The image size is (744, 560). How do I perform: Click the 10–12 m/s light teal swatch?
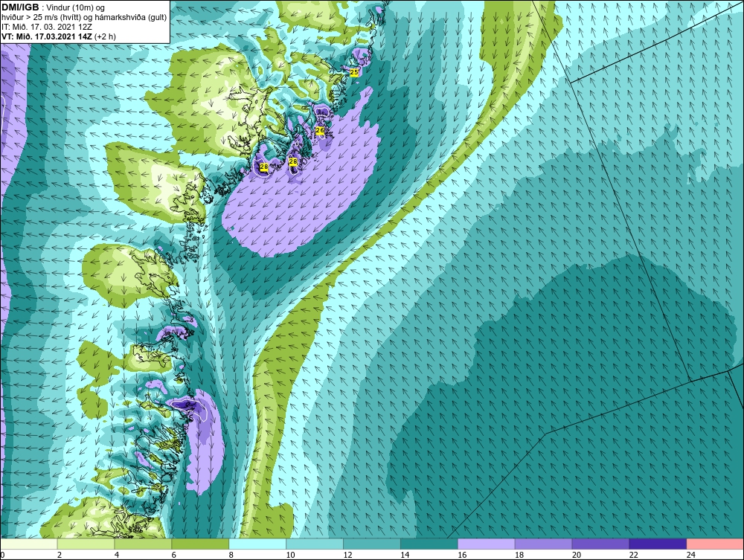[315, 544]
